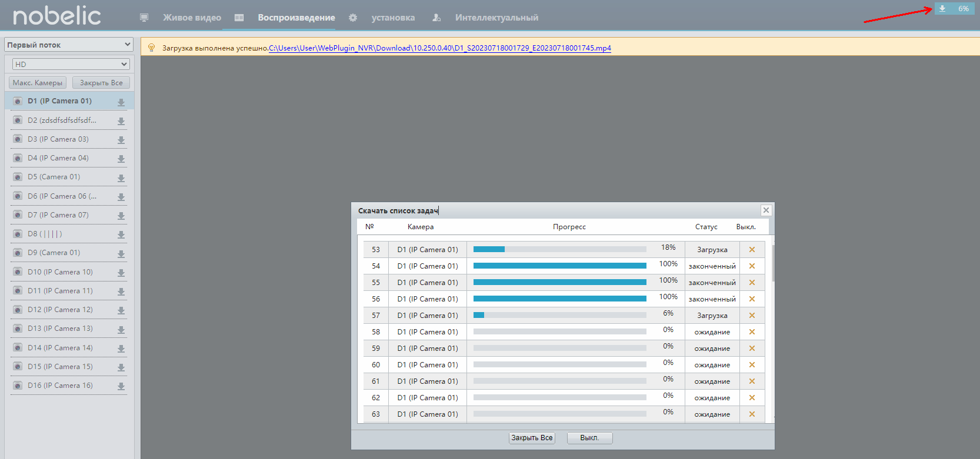
Task: Click download icon for D10 (IP Camera 10)
Action: (x=121, y=273)
